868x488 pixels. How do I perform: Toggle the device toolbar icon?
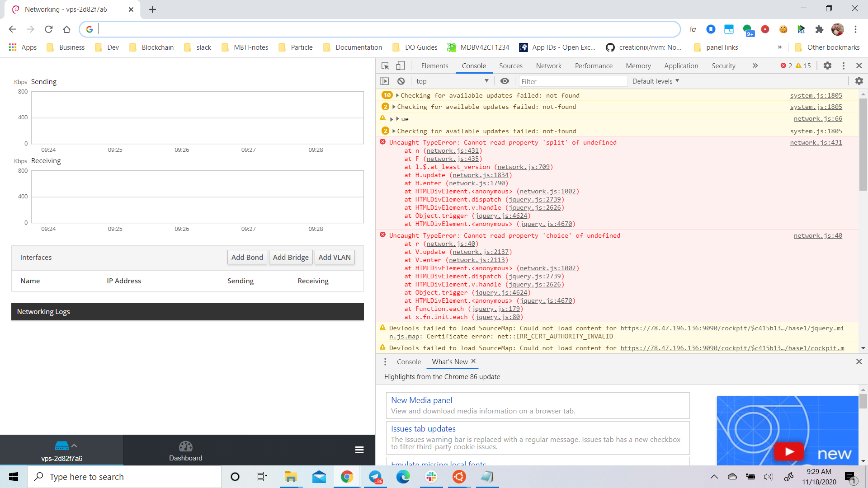pos(400,66)
